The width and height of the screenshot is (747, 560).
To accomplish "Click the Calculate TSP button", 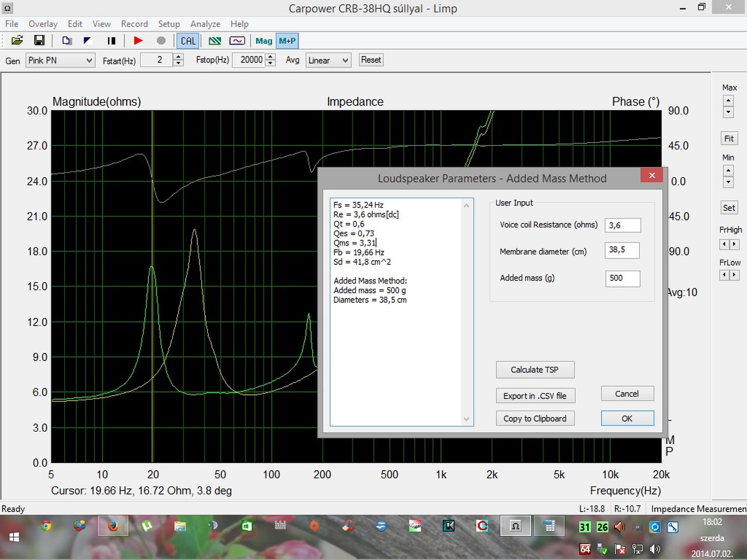I will pos(535,370).
